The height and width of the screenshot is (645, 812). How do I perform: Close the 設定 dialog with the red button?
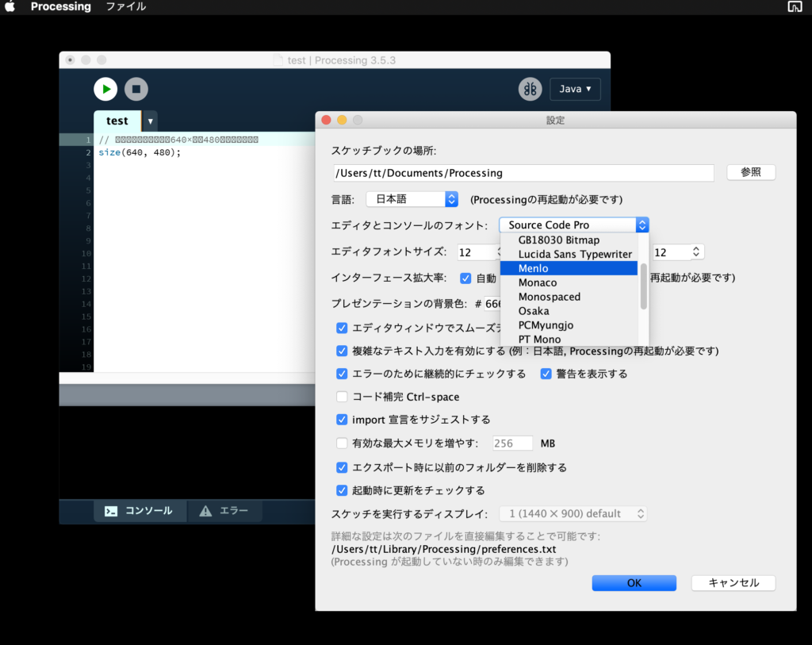click(x=326, y=120)
